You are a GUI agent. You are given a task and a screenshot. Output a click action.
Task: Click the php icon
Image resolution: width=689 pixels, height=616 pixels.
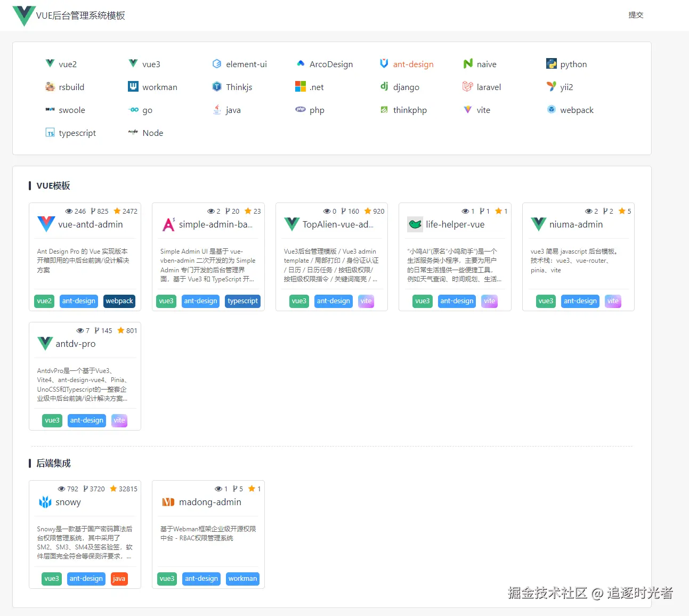pos(301,109)
